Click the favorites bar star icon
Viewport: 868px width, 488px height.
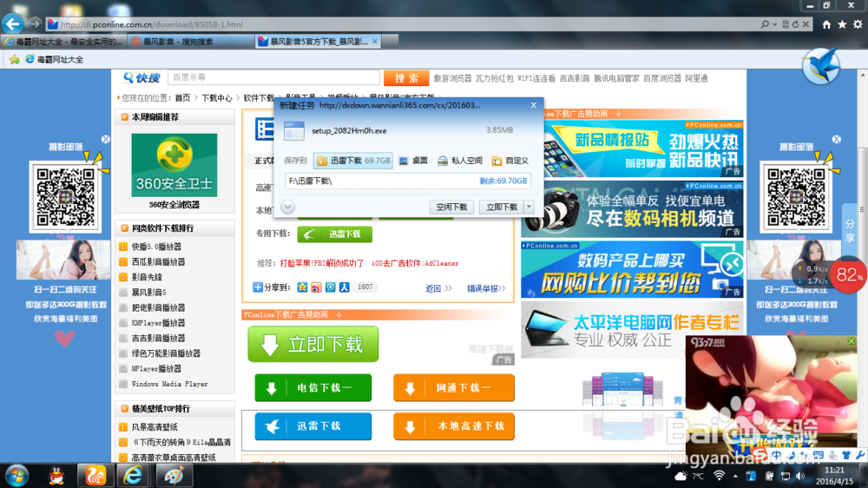tap(15, 59)
